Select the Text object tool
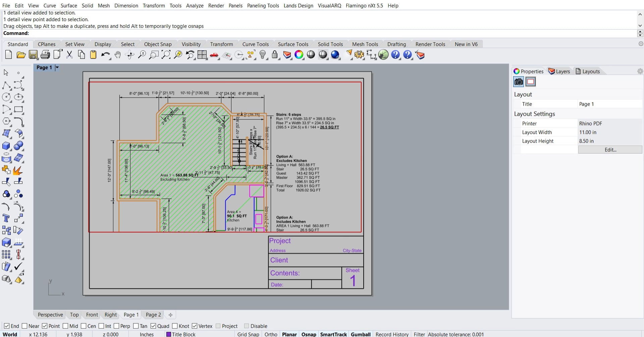This screenshot has width=644, height=337. (x=6, y=218)
